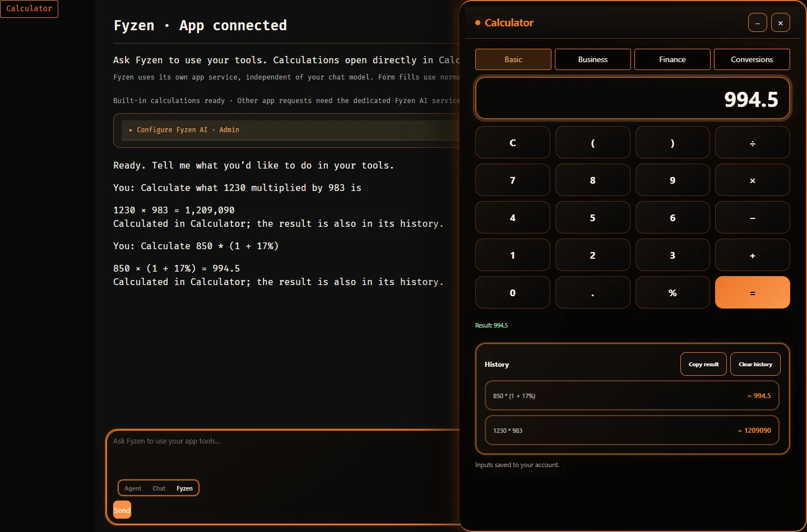Open the Business calculator tab
The width and height of the screenshot is (807, 532).
coord(593,59)
